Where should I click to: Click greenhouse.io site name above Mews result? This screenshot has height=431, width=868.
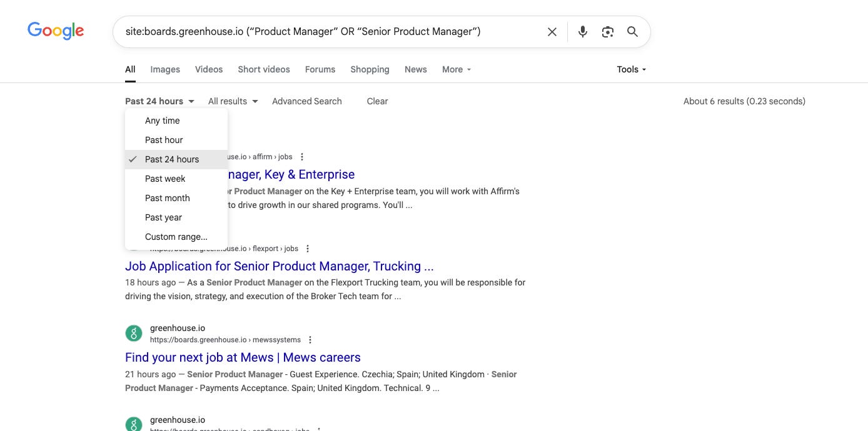pos(178,328)
